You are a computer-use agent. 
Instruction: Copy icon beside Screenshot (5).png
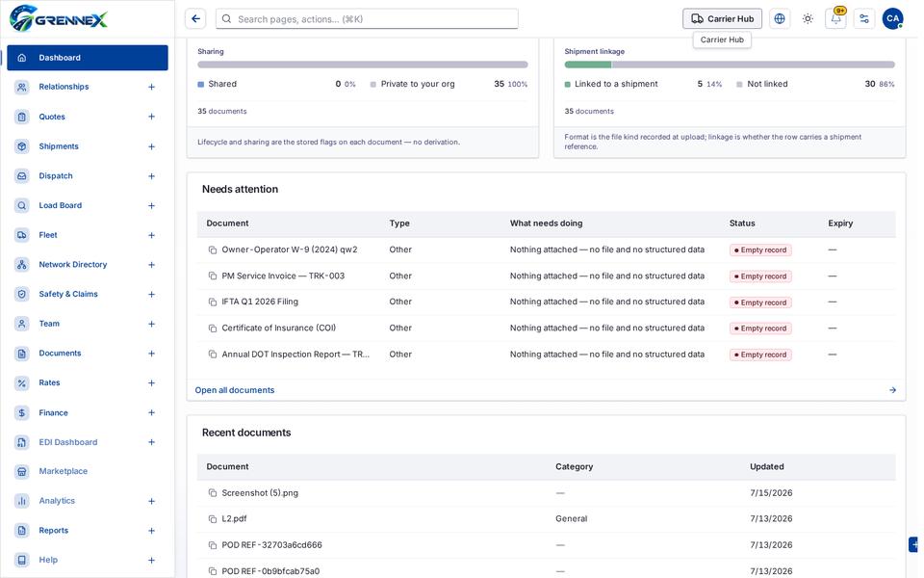tap(213, 493)
